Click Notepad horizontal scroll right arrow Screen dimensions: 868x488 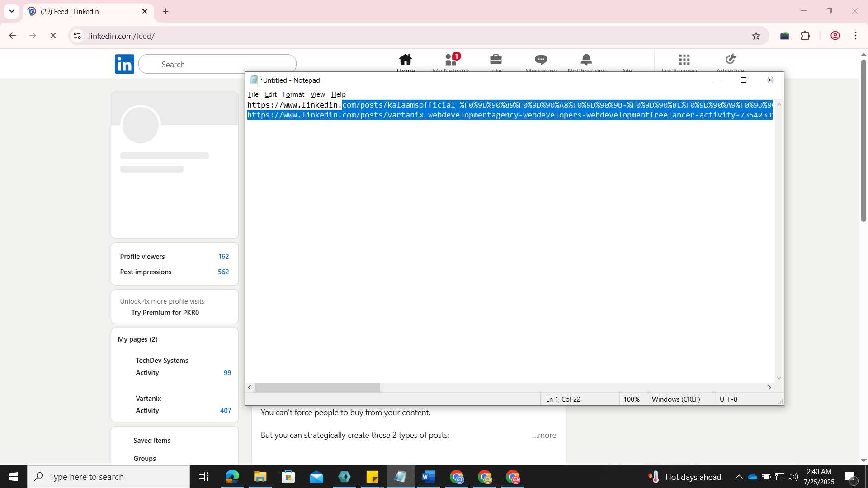(769, 387)
